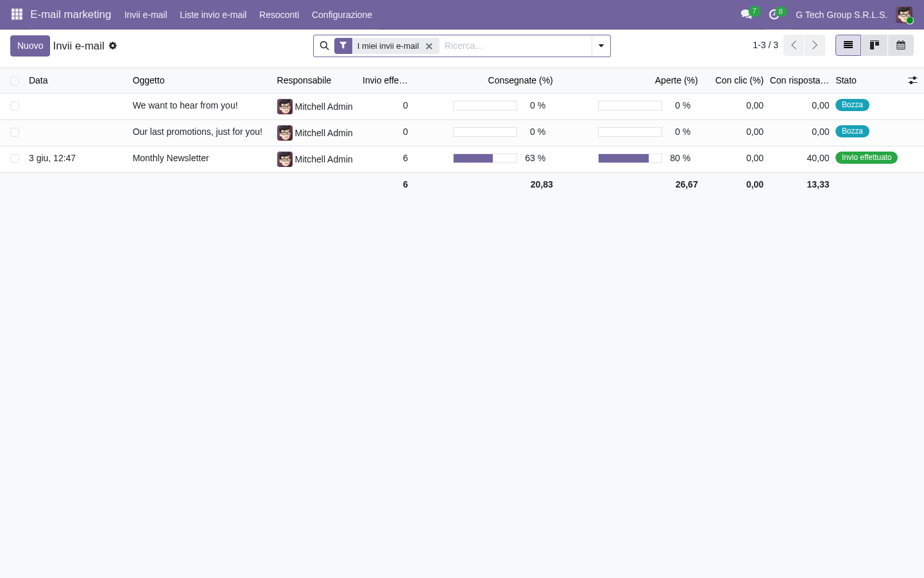Open the company switcher G Tech Group S.R.L.S.

pos(841,15)
